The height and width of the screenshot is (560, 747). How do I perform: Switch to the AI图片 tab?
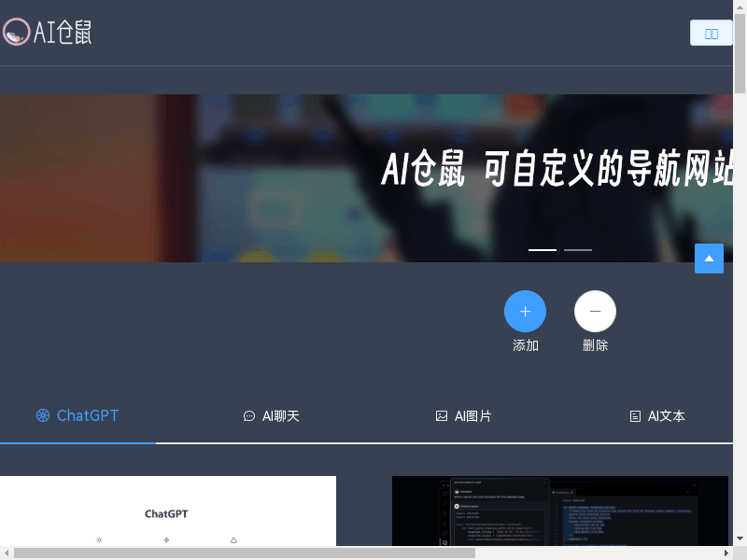tap(463, 416)
